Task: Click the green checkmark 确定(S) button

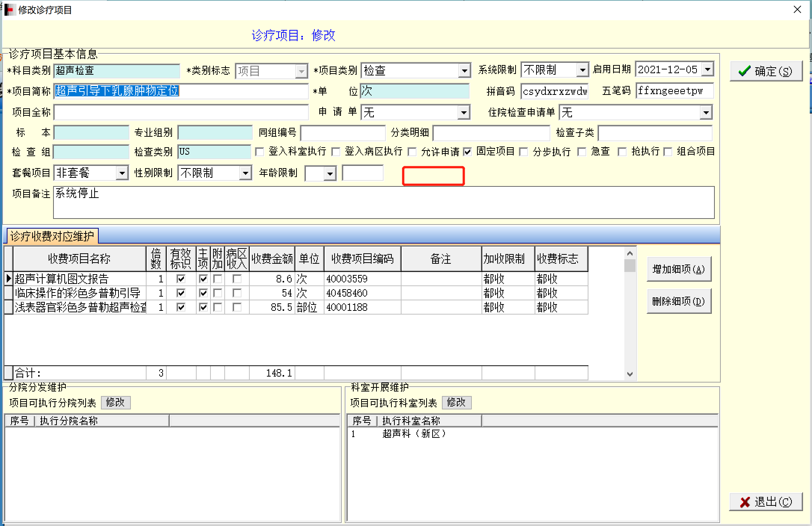Action: (x=766, y=71)
